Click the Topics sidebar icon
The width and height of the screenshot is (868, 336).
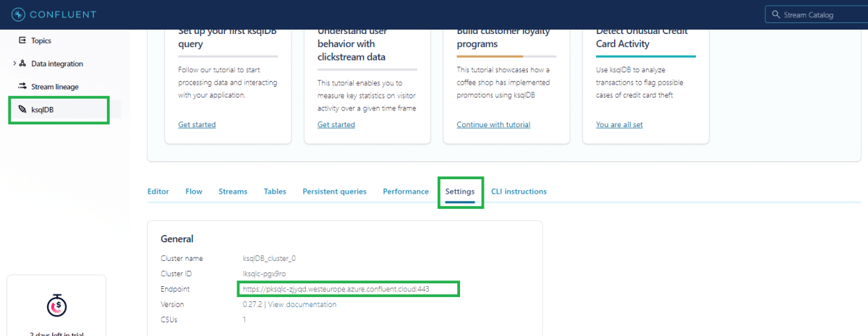pyautogui.click(x=22, y=40)
